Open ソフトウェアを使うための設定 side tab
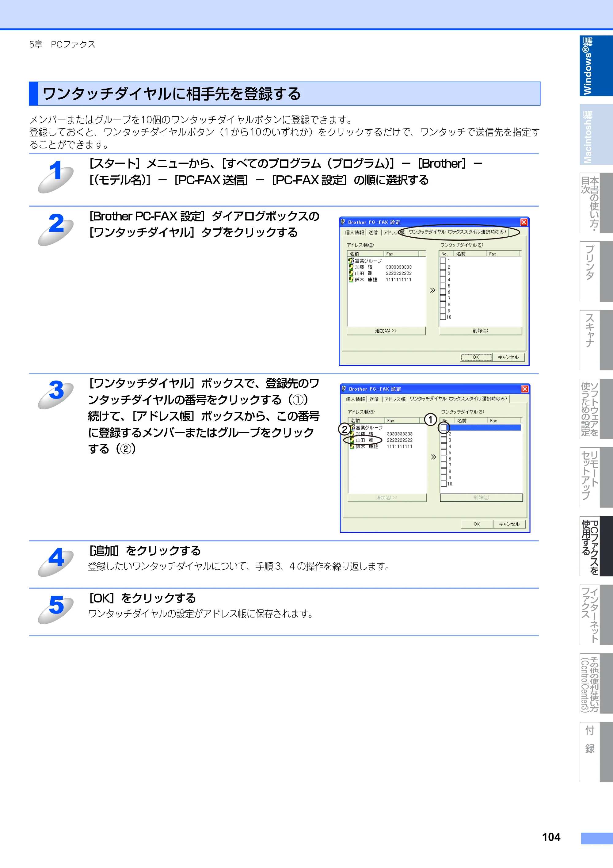613x868 pixels. pos(596,409)
